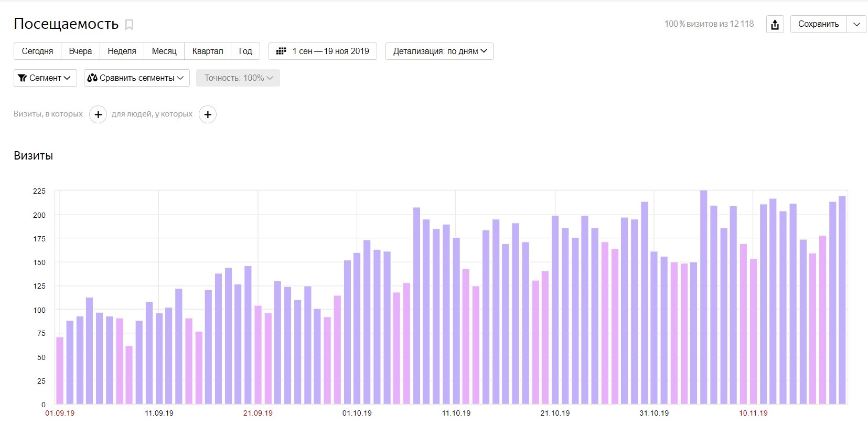
Task: Click the 01.10.19 axis date
Action: click(357, 413)
